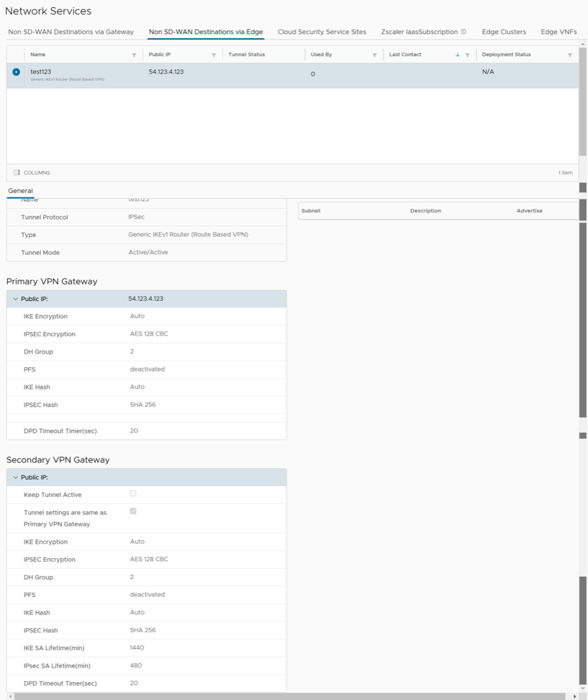The width and height of the screenshot is (588, 700).
Task: Click the Deployment Status filter icon
Action: [x=570, y=54]
